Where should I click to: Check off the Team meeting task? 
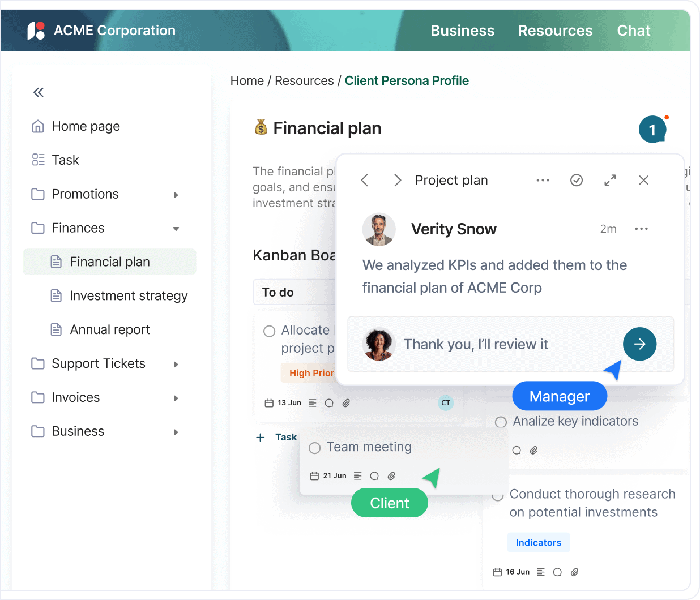315,448
